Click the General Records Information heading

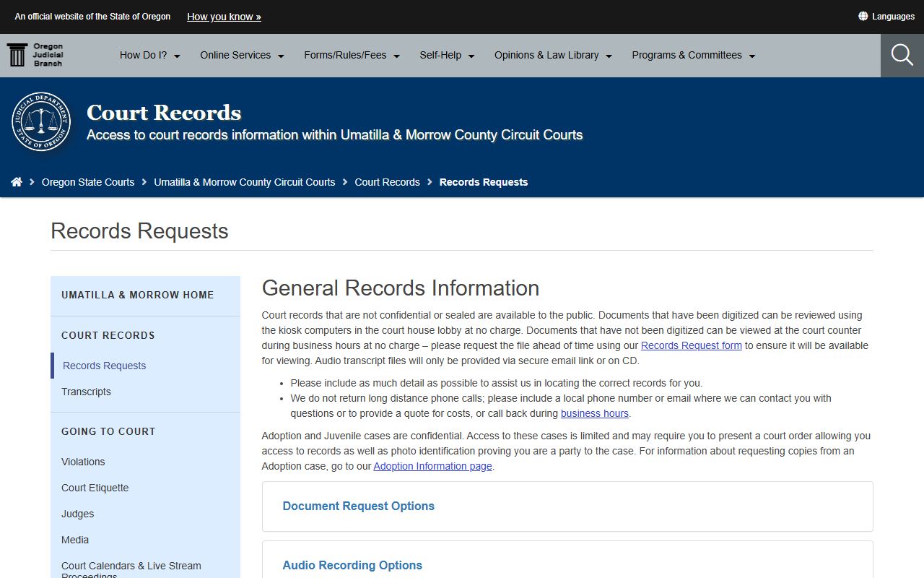(401, 288)
